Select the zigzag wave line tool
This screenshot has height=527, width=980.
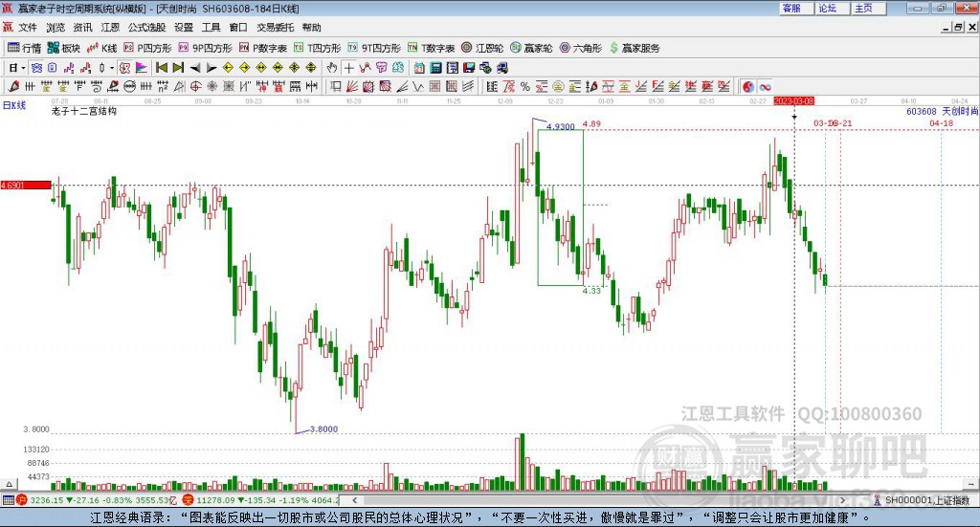coord(419,86)
